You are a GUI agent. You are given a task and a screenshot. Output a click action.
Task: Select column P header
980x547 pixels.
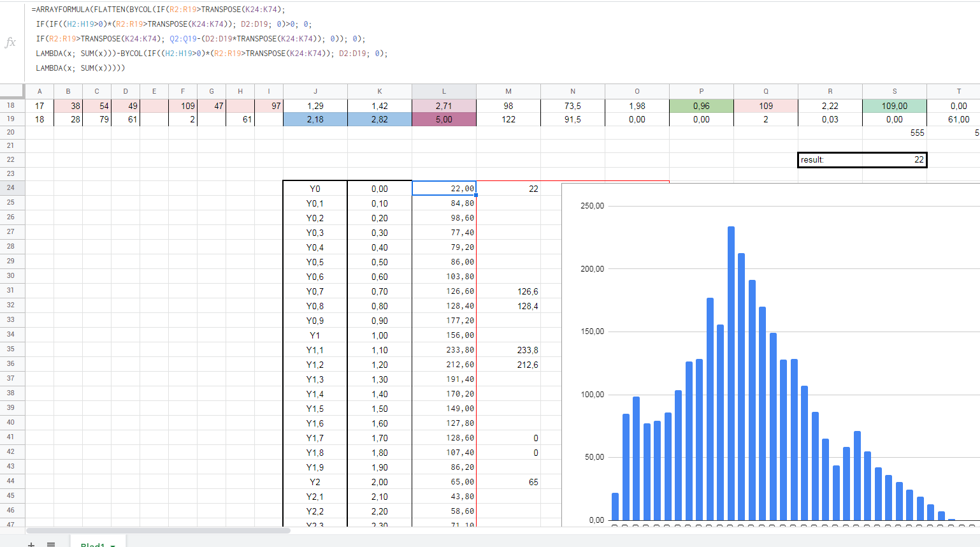tap(702, 91)
